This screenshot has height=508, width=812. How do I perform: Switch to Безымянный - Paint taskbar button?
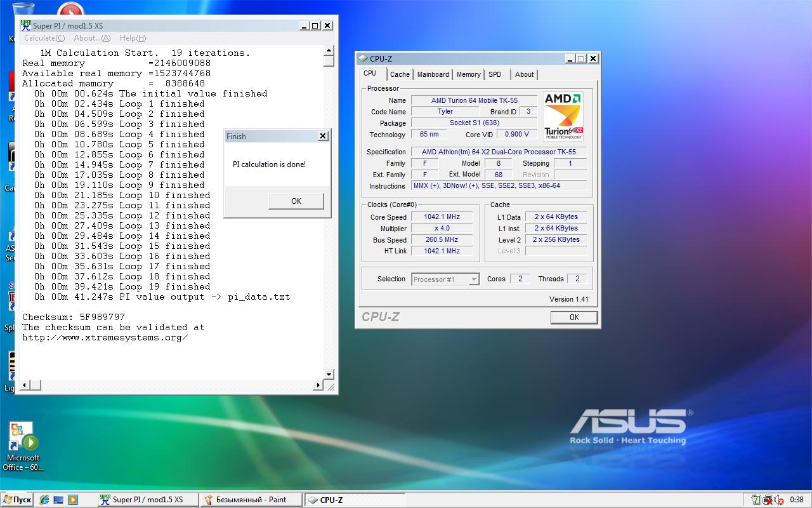click(x=252, y=500)
